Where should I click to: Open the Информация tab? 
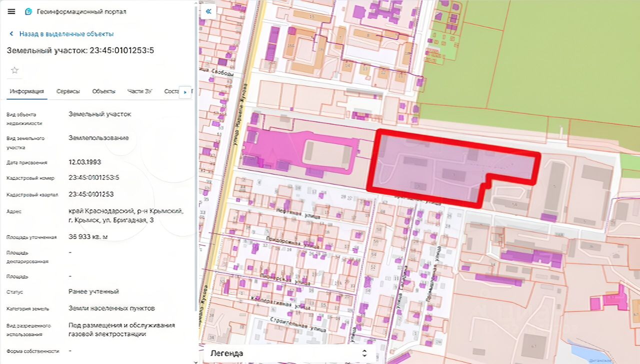click(27, 91)
